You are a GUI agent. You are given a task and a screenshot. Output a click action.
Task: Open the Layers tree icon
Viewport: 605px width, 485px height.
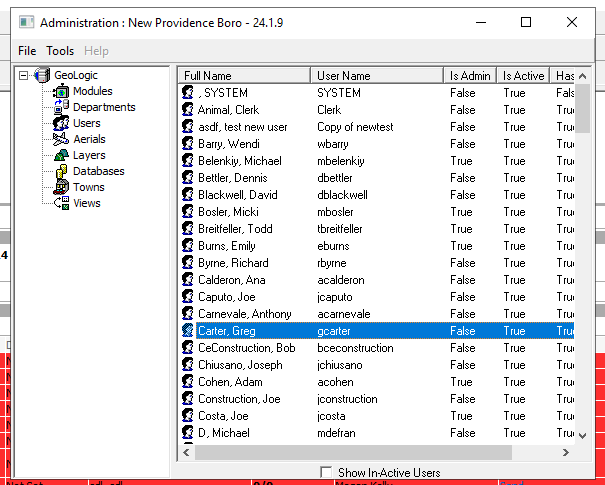tap(61, 155)
